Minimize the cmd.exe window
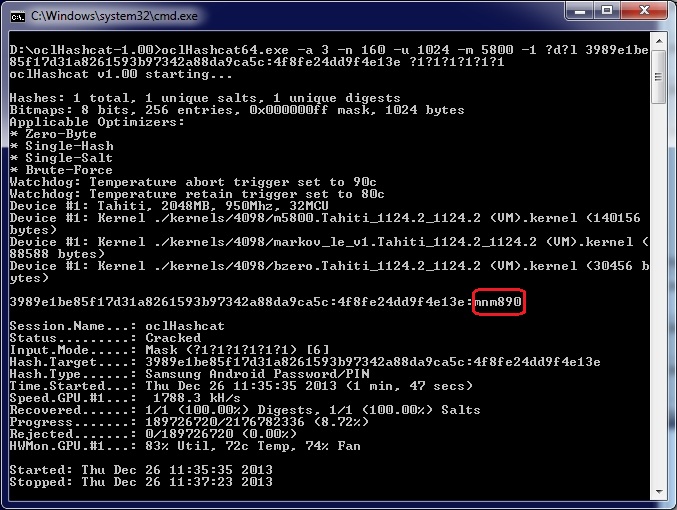677x510 pixels. [x=579, y=10]
